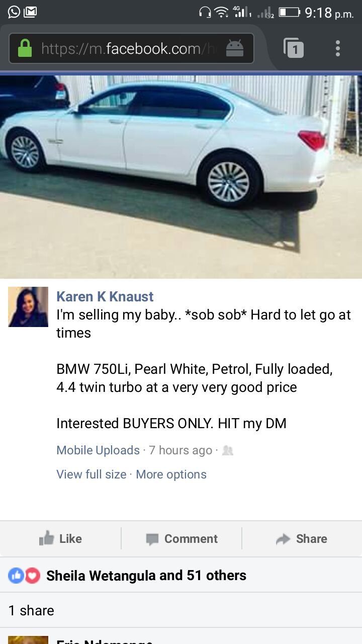
Task: Tap the Comment speech bubble button
Action: point(182,538)
